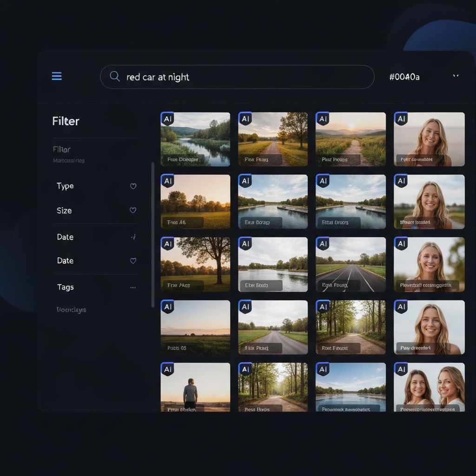Viewport: 476px width, 476px height.
Task: Click AI badge on overcast lake 'Eker' thumbnail
Action: point(245,244)
